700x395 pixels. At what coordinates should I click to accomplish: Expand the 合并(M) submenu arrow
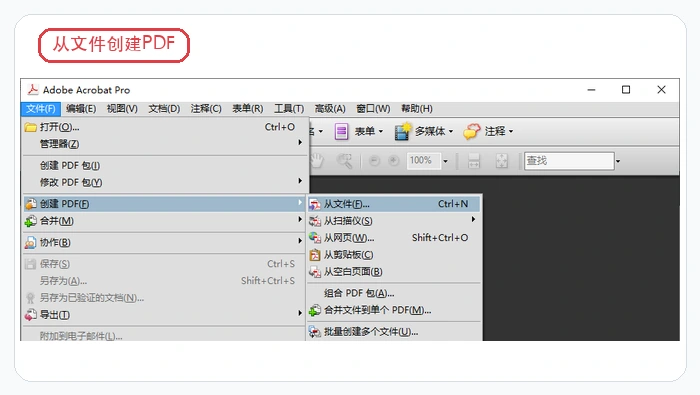300,220
